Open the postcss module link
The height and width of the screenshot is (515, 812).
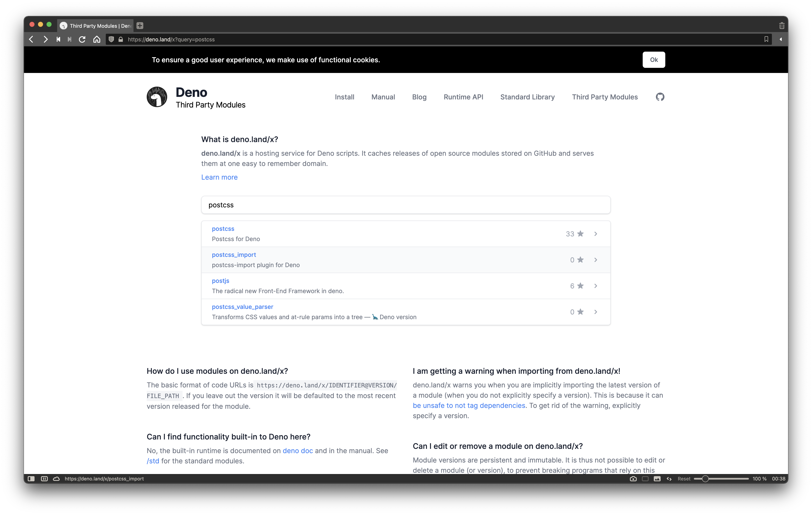223,228
